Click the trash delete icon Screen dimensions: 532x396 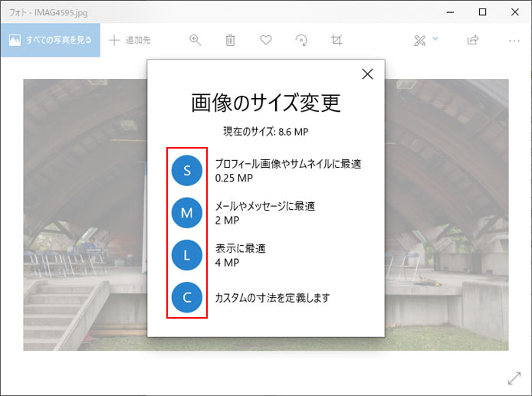(231, 40)
